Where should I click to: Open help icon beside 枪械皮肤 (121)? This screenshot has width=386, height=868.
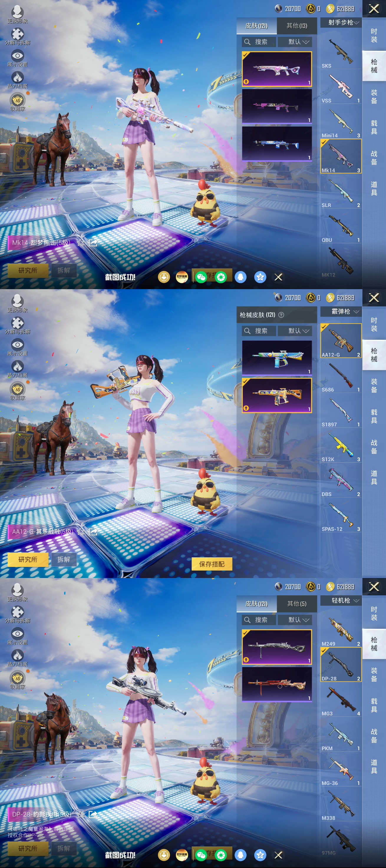(281, 315)
